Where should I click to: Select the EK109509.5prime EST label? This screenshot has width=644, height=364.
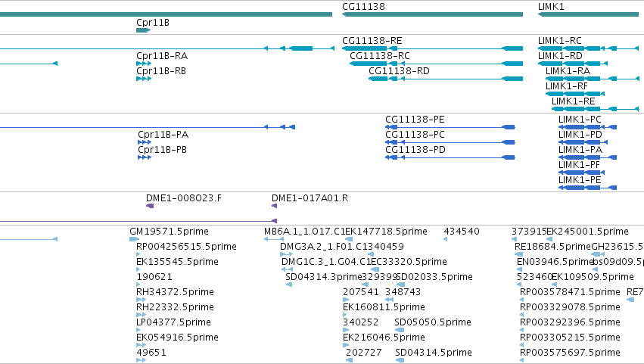pyautogui.click(x=593, y=277)
